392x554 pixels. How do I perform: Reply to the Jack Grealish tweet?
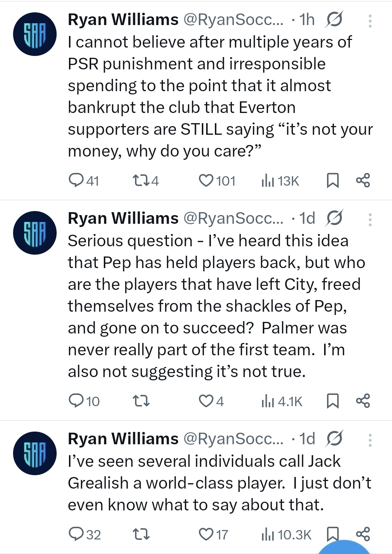pos(77,534)
